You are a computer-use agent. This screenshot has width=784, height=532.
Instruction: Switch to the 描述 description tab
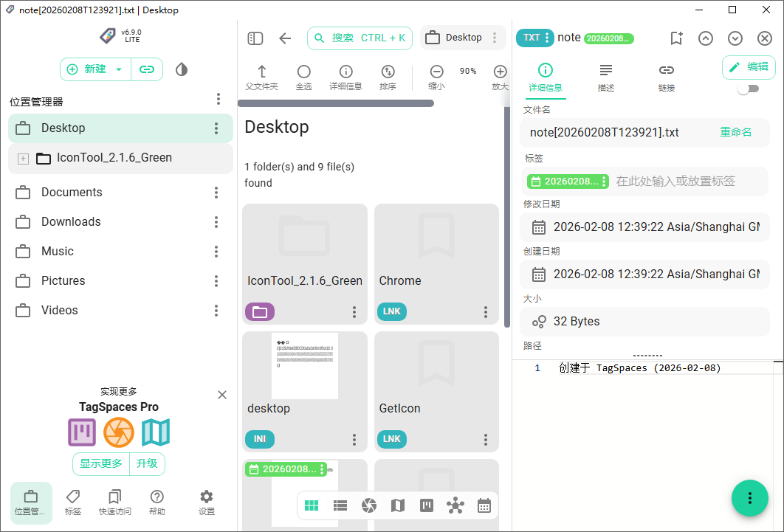coord(606,77)
